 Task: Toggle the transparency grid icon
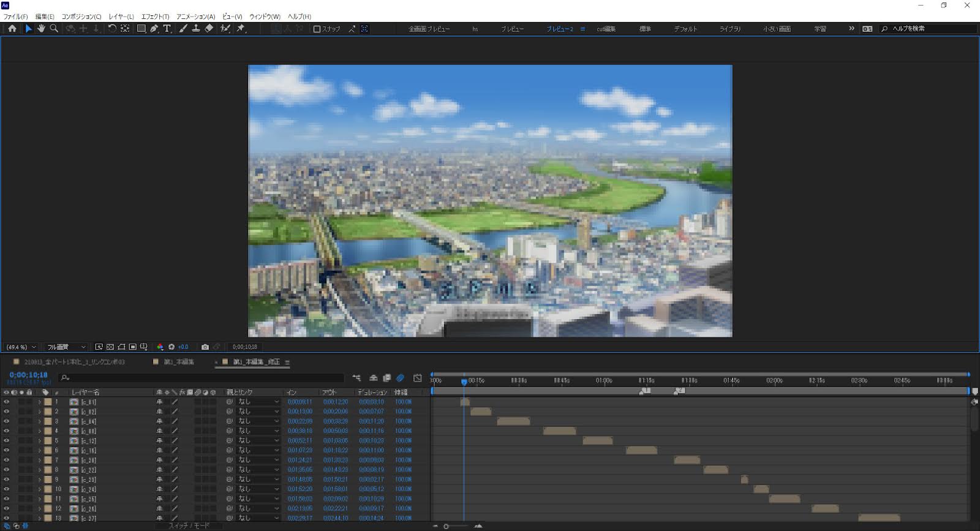[x=110, y=347]
